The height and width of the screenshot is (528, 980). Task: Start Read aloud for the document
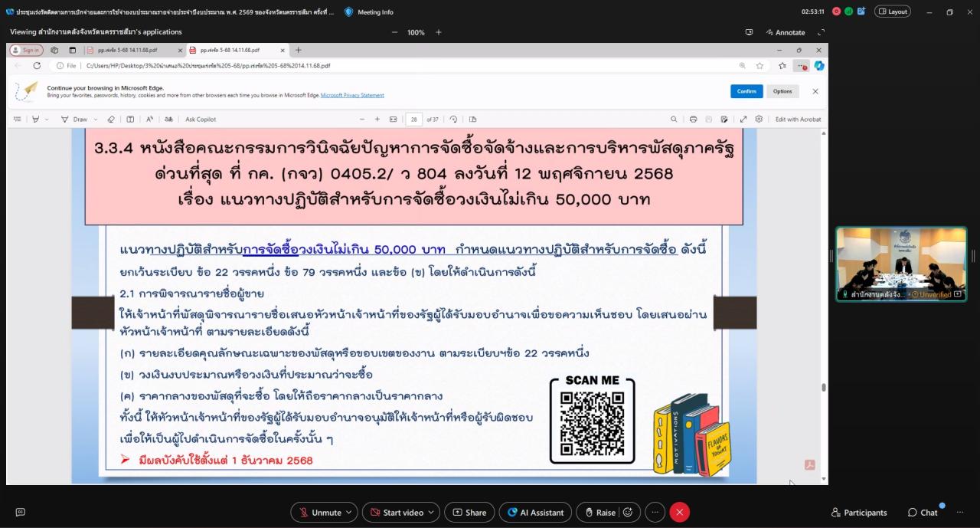pyautogui.click(x=149, y=119)
